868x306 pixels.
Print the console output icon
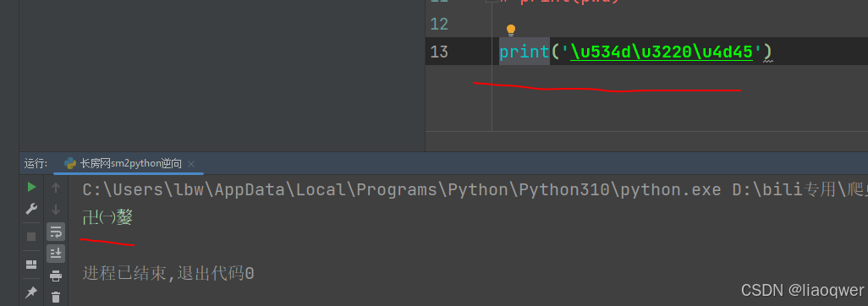[56, 276]
